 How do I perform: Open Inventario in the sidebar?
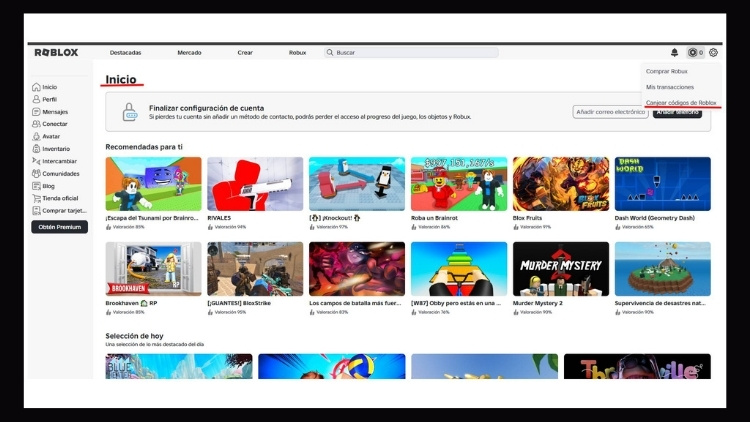coord(55,148)
